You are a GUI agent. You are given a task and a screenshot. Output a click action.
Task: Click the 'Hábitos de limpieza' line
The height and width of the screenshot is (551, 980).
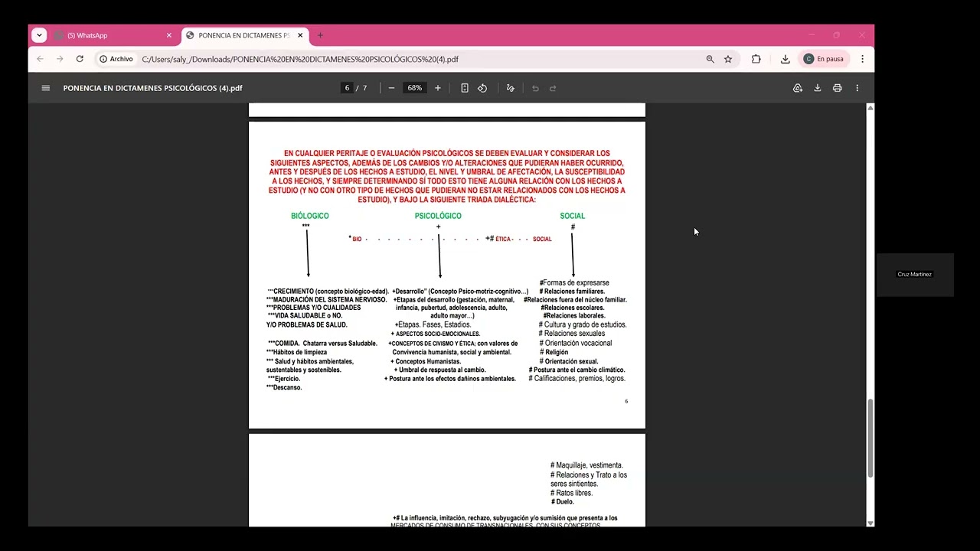296,352
